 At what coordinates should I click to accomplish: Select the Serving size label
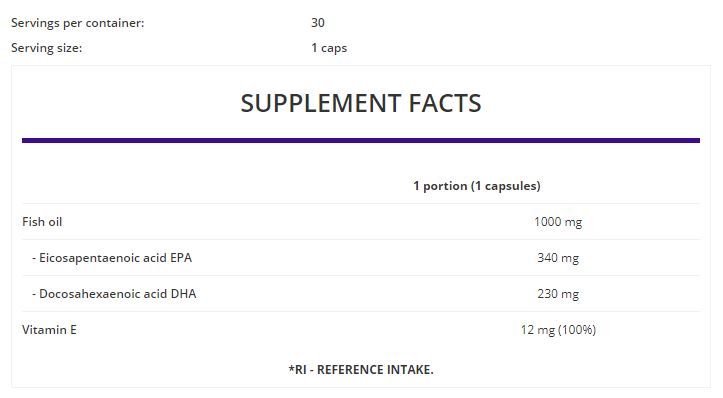47,48
